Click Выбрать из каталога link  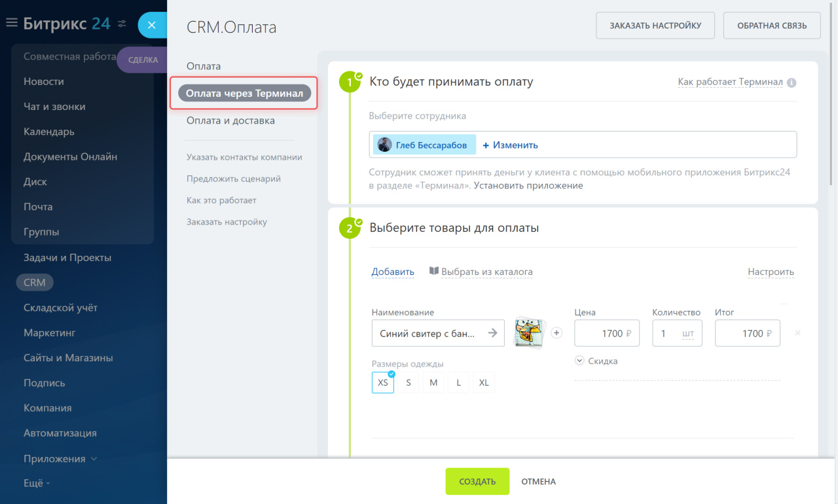pyautogui.click(x=487, y=272)
